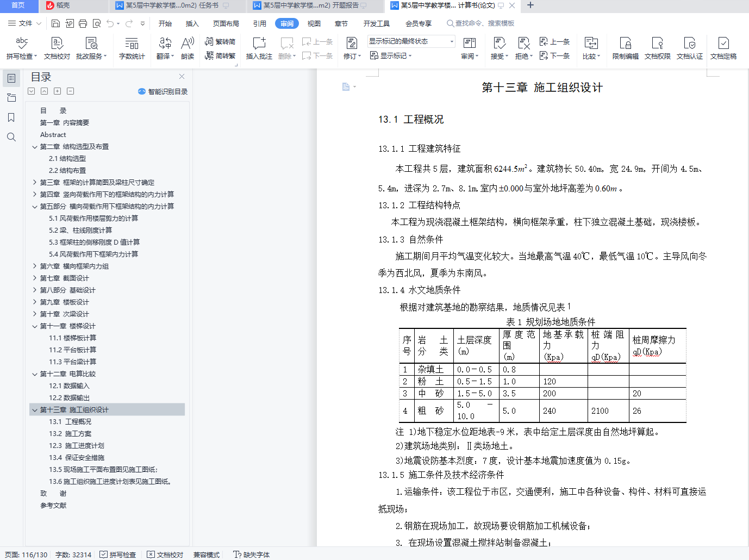Open the search panel in left sidebar
Image resolution: width=749 pixels, height=560 pixels.
pos(11,137)
